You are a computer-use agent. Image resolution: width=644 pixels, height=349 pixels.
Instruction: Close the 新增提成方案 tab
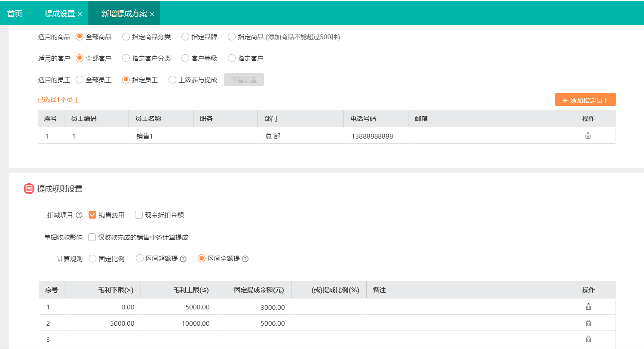tap(152, 14)
